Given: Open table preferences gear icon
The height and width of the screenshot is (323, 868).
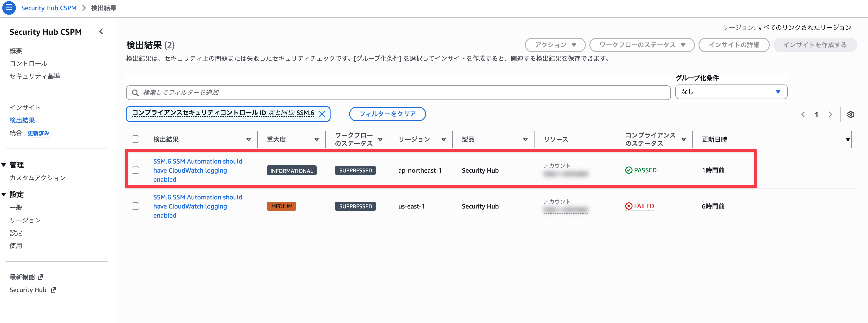Looking at the screenshot, I should tap(851, 114).
